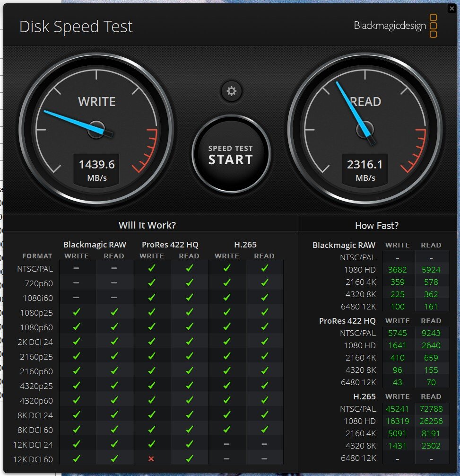Click the 4320p25 ProRes 422 HQ read checkmark
Image resolution: width=460 pixels, height=476 pixels.
click(190, 385)
